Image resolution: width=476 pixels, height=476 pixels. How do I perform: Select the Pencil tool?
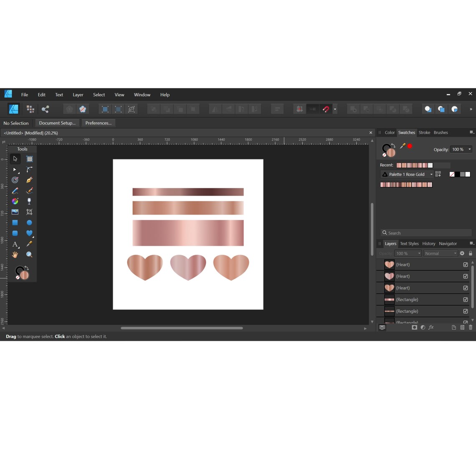(15, 191)
